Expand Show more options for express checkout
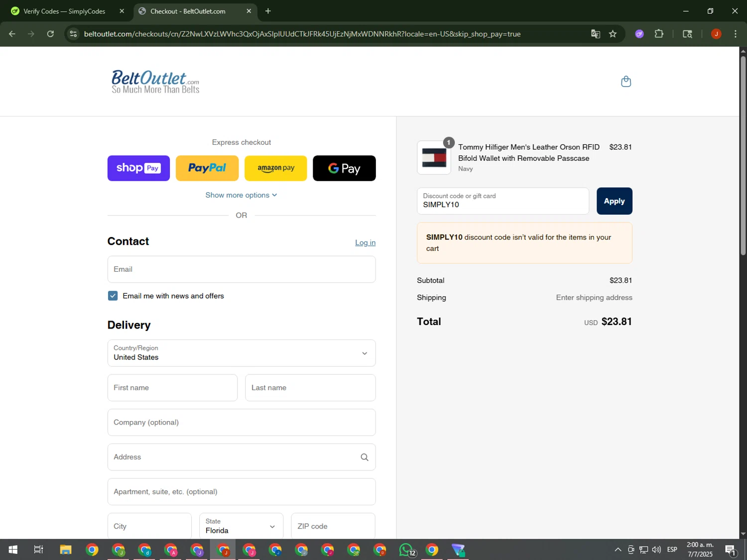Viewport: 747px width, 560px height. click(241, 195)
